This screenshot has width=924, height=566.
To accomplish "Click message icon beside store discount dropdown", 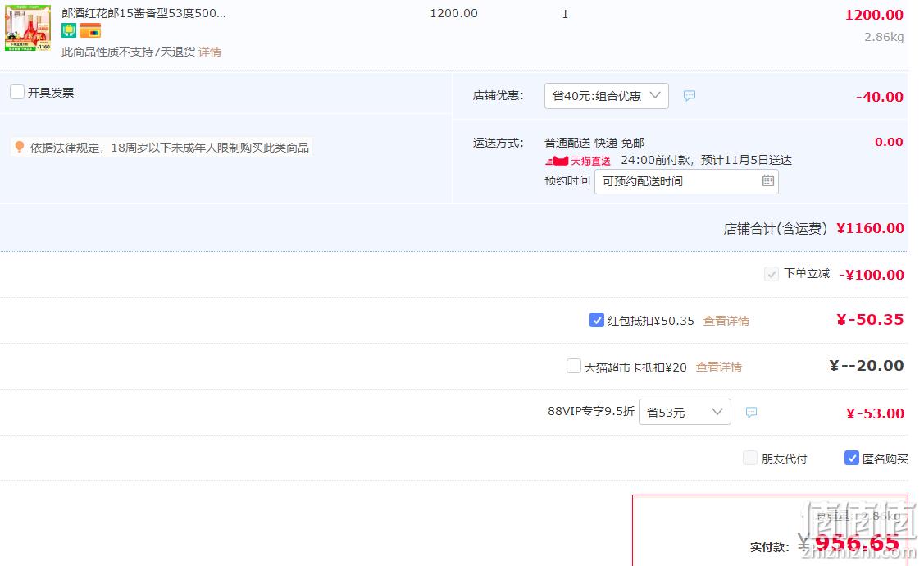I will click(x=690, y=95).
